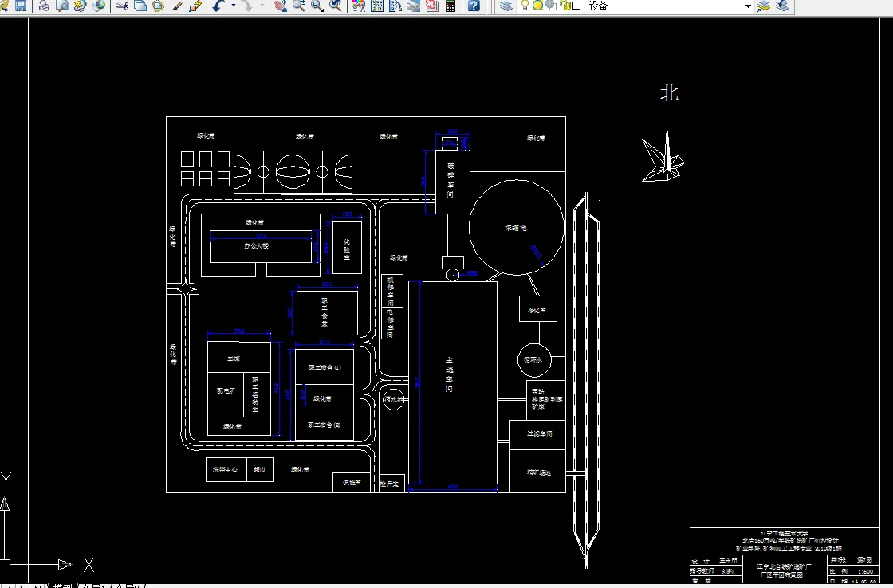Select the Match Properties brush tool
The image size is (893, 588).
(177, 6)
